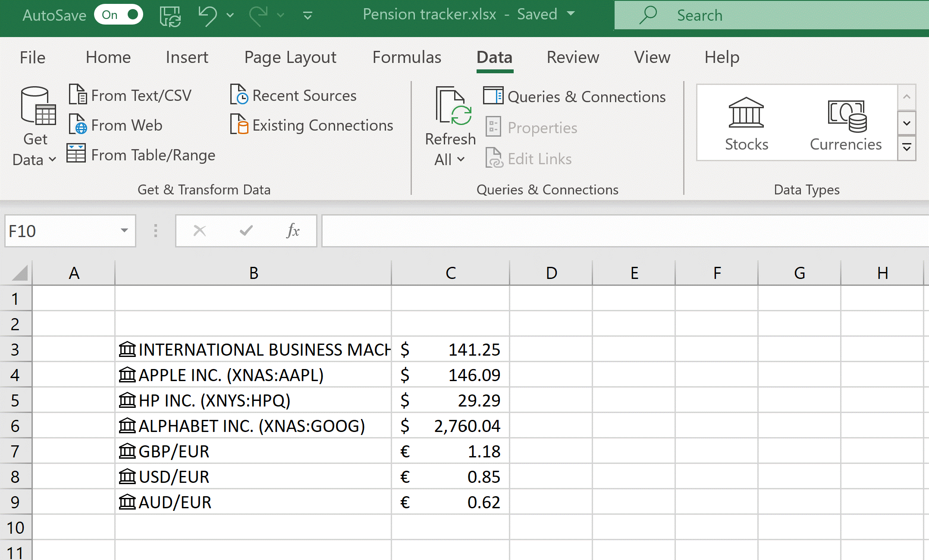Select the cell showing € 0.62

451,502
